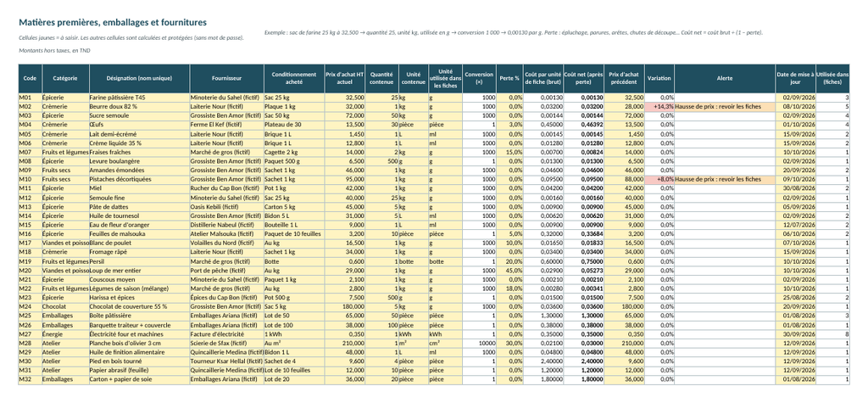Select the "Barquette traiteur + couvercle" cell
The image size is (868, 403).
pyautogui.click(x=140, y=325)
